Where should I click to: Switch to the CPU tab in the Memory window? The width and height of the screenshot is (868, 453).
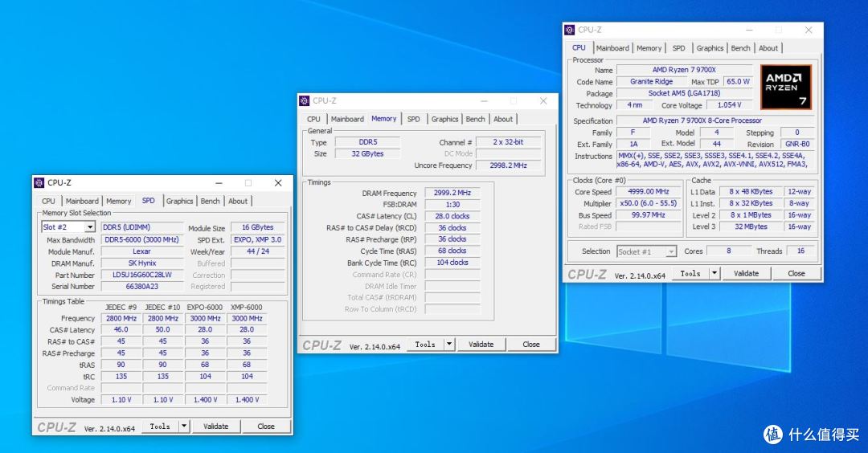[314, 120]
